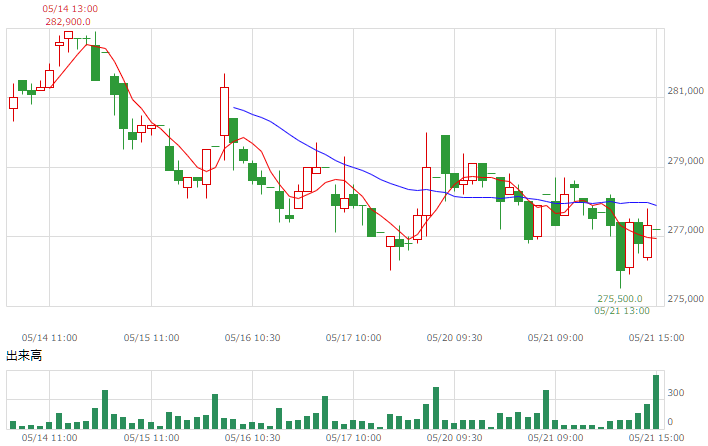Select the high price label "282,900.0"

68,22
